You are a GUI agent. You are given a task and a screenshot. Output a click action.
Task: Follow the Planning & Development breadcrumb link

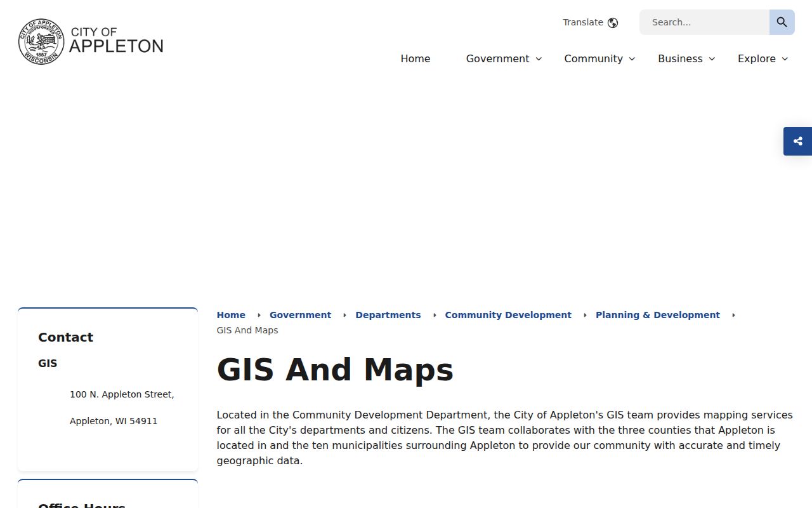tap(658, 315)
